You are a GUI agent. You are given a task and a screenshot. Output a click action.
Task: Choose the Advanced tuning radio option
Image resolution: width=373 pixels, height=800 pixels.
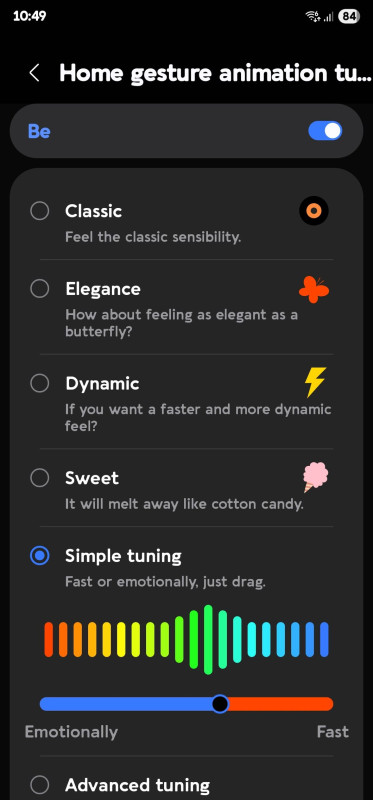coord(39,784)
